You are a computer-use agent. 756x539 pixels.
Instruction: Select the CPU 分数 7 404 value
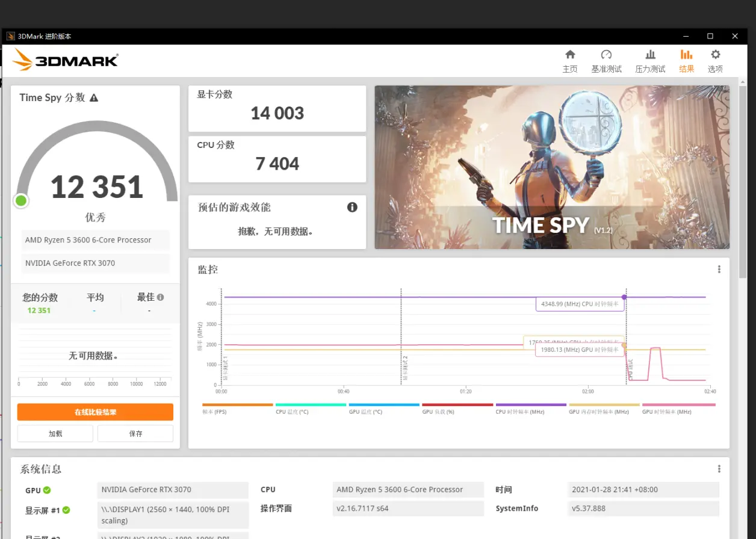click(x=277, y=164)
